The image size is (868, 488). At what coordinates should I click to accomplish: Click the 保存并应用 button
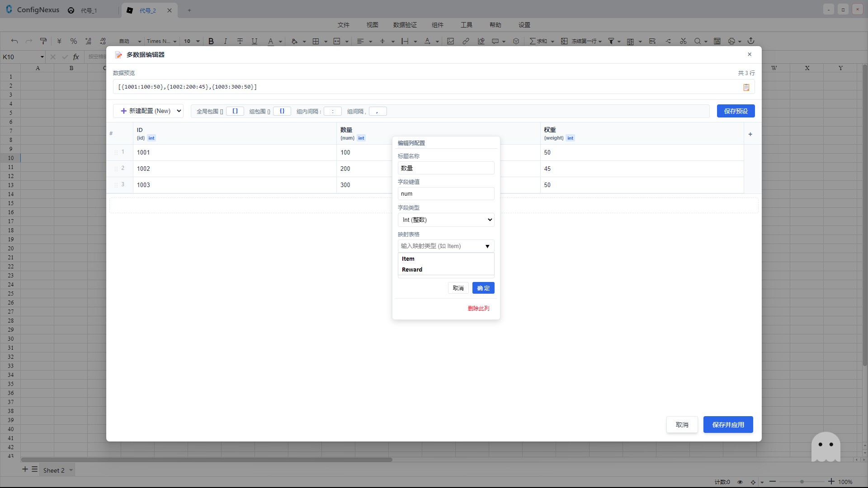point(728,425)
